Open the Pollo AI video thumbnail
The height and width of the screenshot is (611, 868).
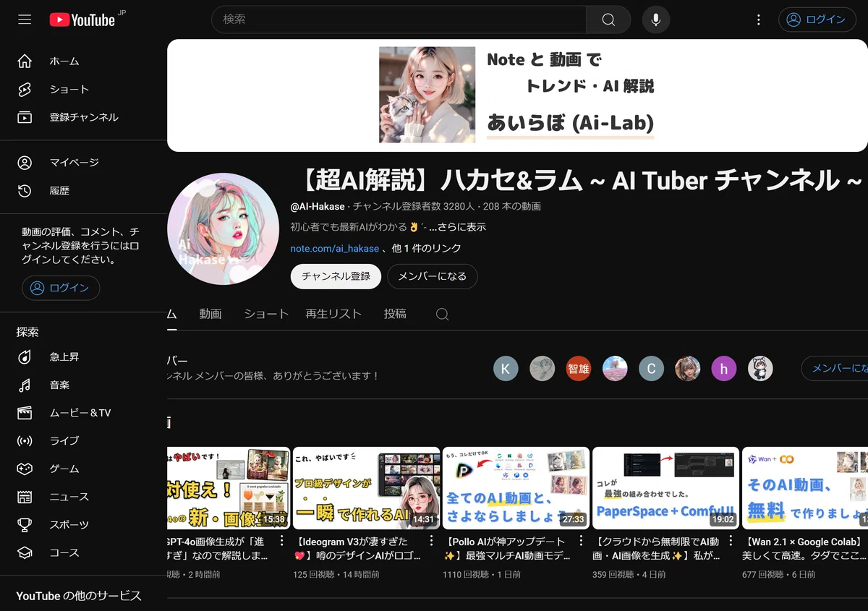click(x=516, y=488)
